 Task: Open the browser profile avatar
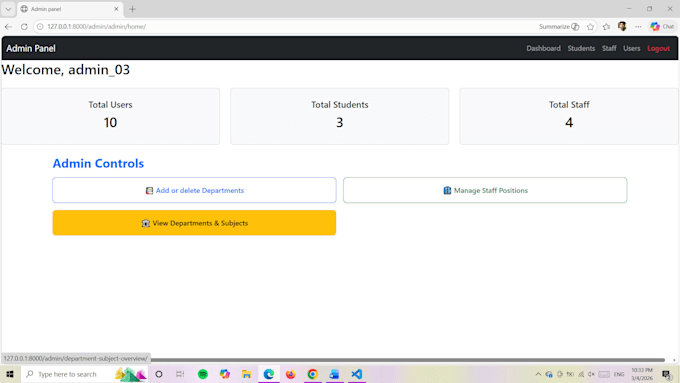[622, 26]
